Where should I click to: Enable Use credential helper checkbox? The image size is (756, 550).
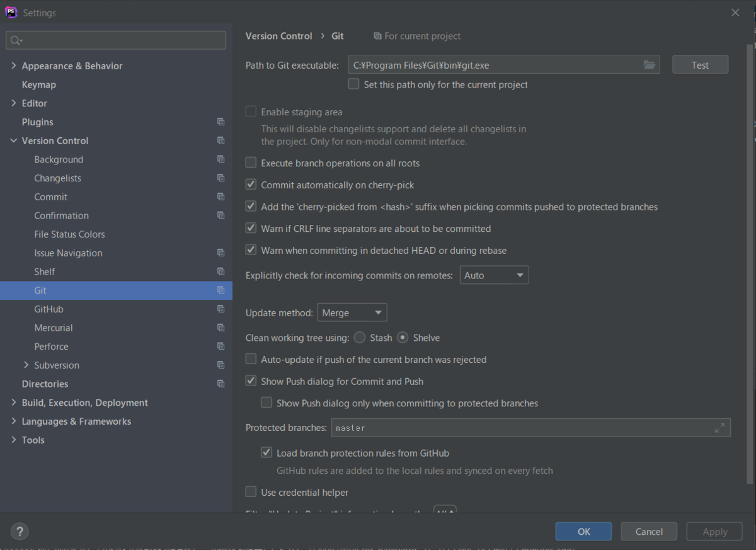click(x=251, y=492)
